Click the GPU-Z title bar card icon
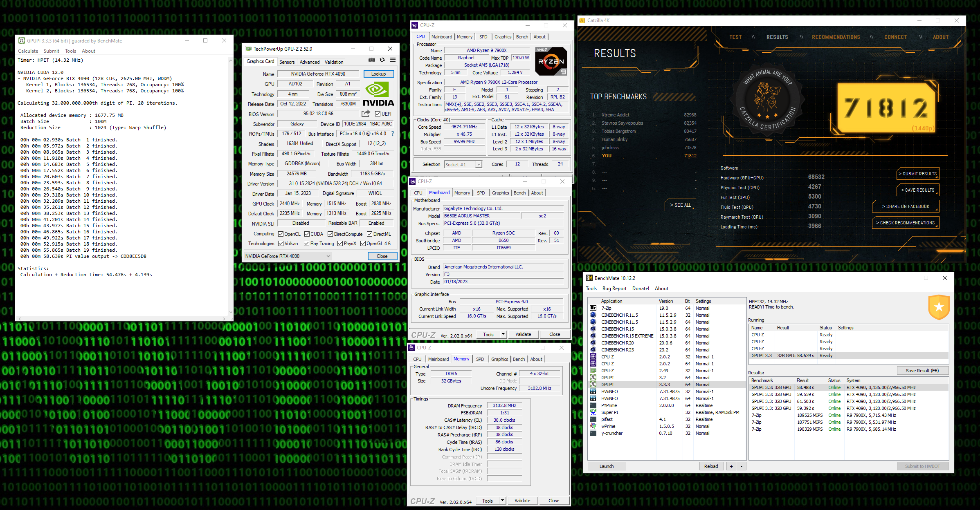This screenshot has height=510, width=980. [248, 49]
